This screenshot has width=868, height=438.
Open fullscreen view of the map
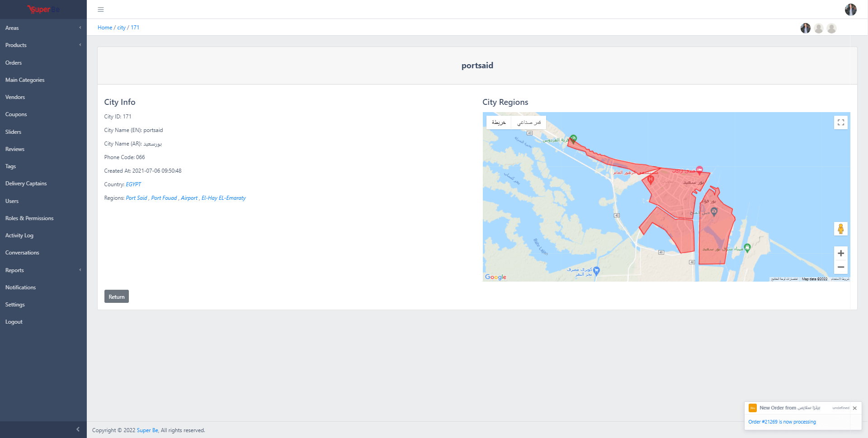tap(840, 122)
